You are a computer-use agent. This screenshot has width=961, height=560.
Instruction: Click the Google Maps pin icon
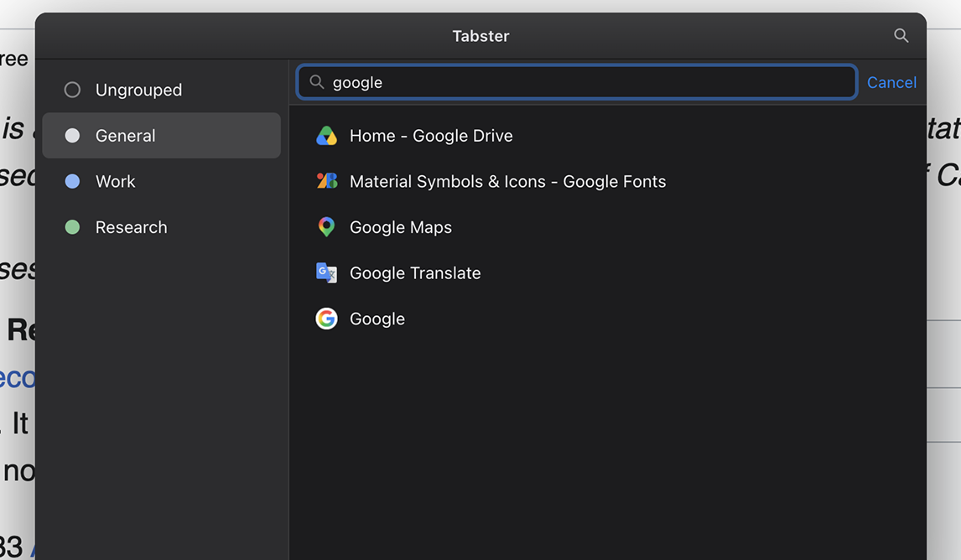327,226
